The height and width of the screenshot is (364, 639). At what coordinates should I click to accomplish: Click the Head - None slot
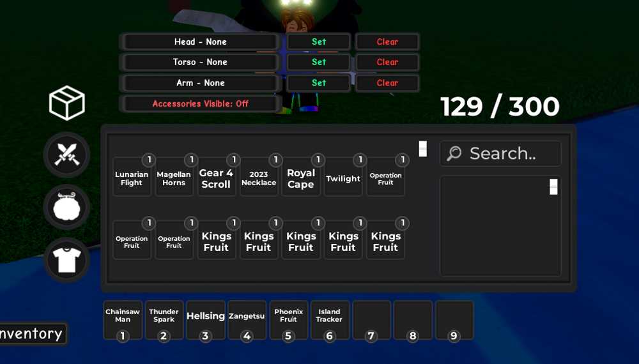[200, 42]
